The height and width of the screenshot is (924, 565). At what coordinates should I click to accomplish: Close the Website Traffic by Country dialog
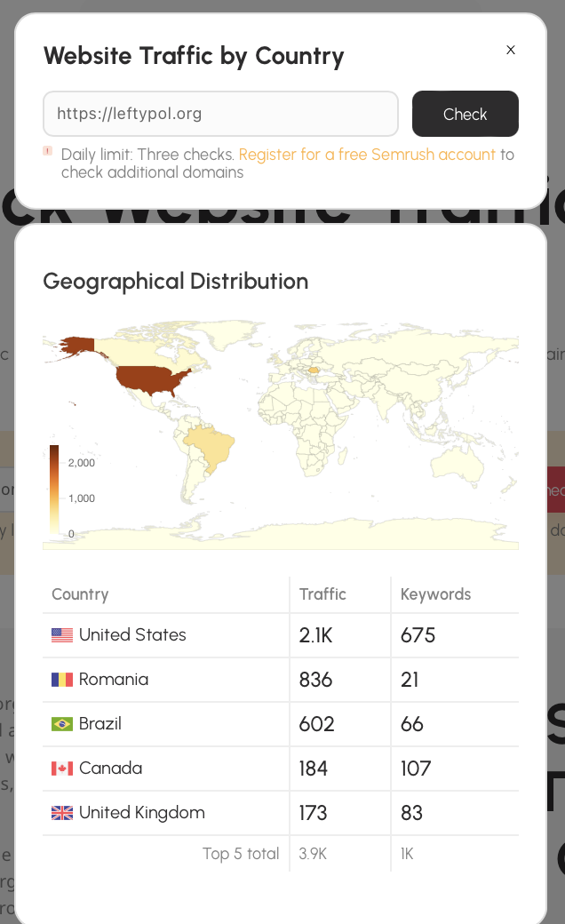tap(511, 50)
